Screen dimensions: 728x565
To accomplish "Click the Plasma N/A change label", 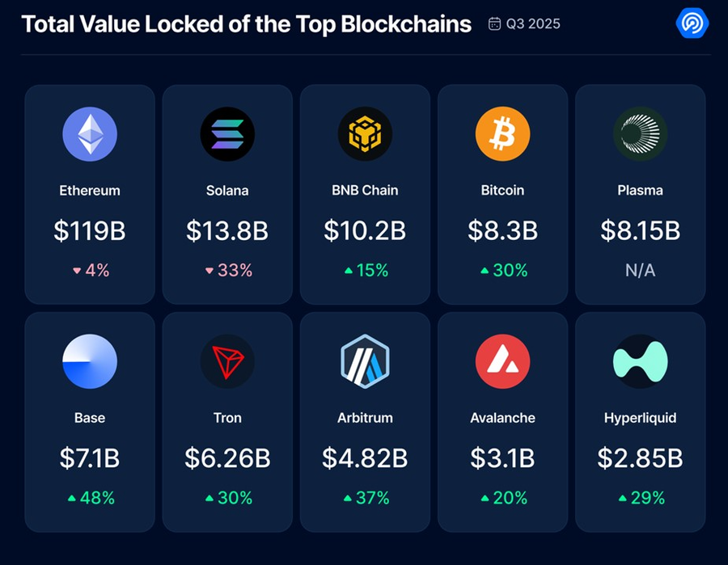I will click(x=640, y=270).
